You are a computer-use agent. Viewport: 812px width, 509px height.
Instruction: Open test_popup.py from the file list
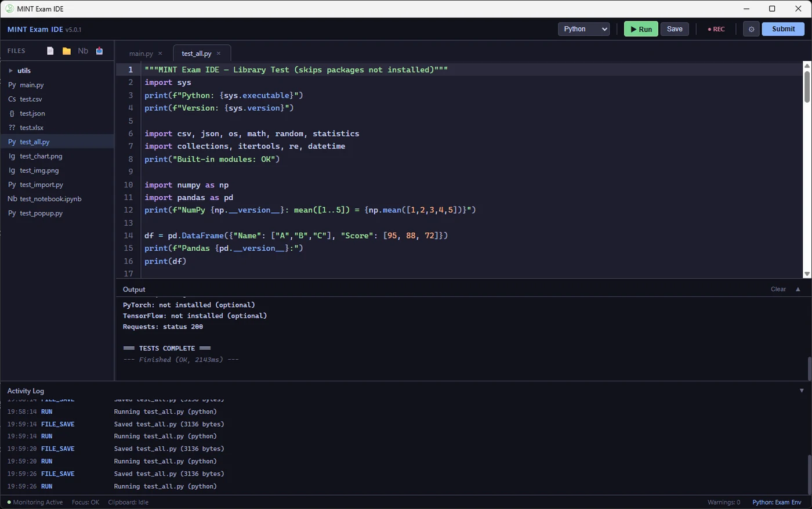pos(57,213)
